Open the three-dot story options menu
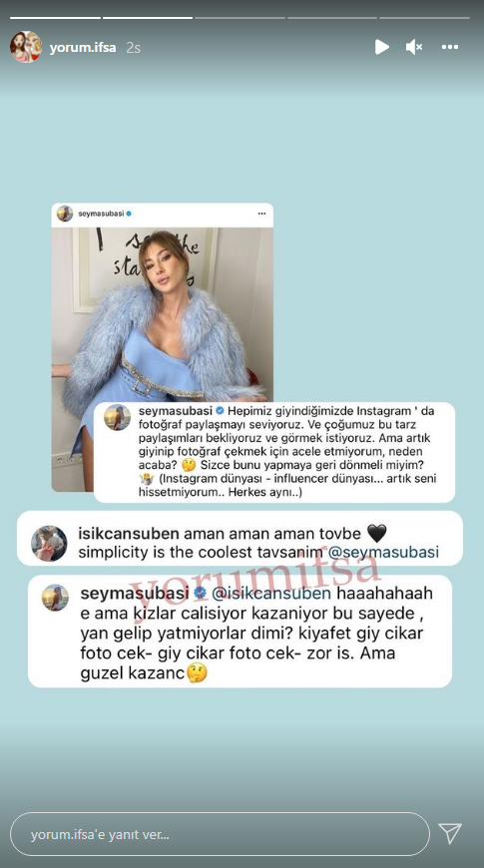 click(450, 47)
